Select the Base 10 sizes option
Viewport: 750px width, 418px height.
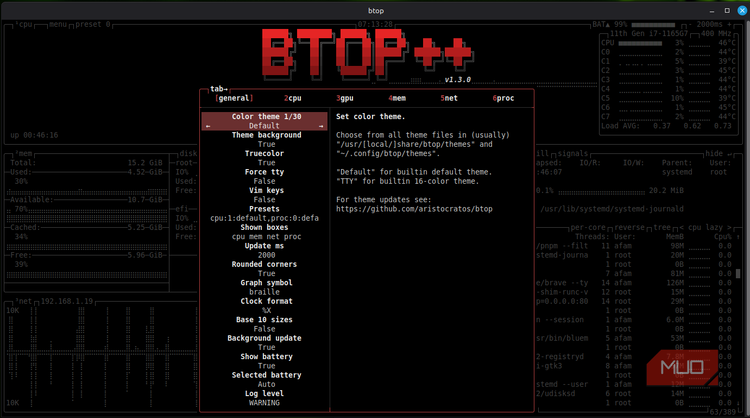(264, 319)
